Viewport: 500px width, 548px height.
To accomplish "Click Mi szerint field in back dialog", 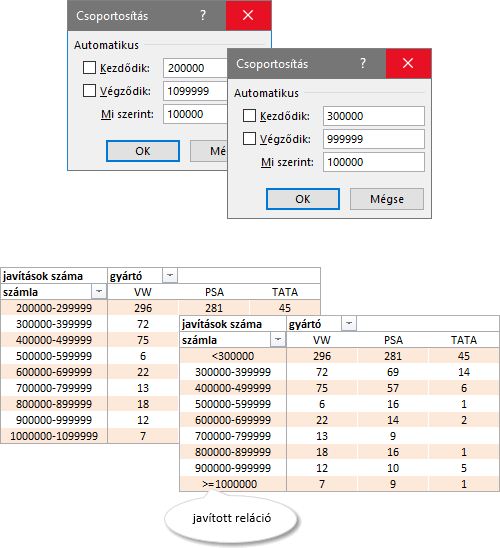I will coord(195,114).
